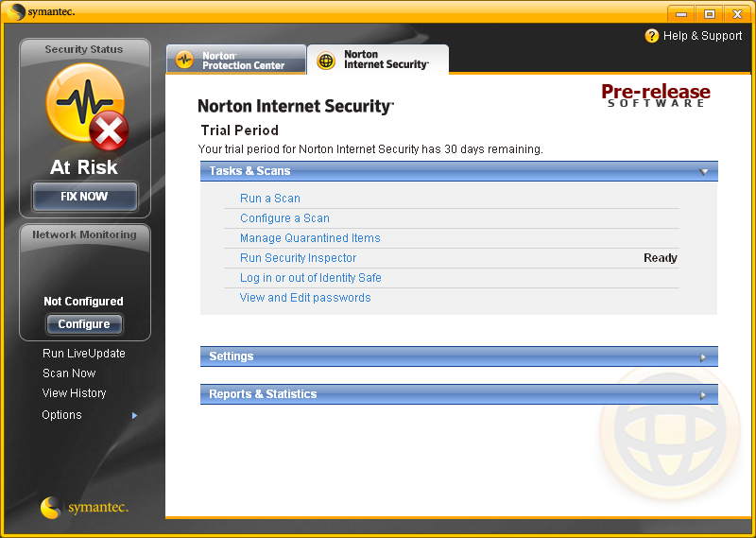
Task: Click the trial days remaining message
Action: [370, 149]
